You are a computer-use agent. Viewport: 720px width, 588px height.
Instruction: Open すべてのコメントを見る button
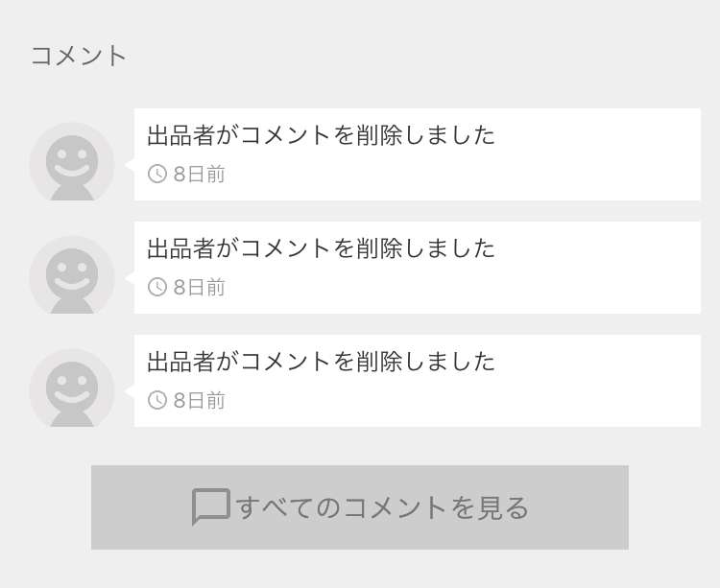pyautogui.click(x=360, y=507)
